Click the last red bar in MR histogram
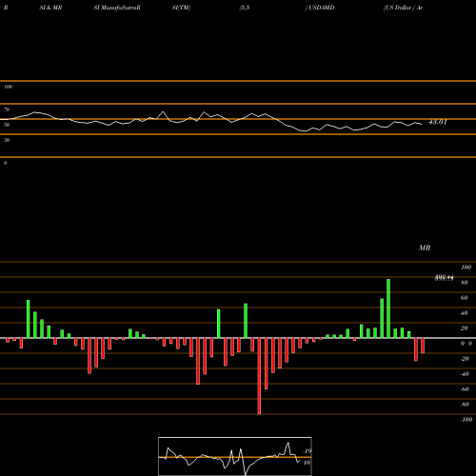 pyautogui.click(x=423, y=346)
